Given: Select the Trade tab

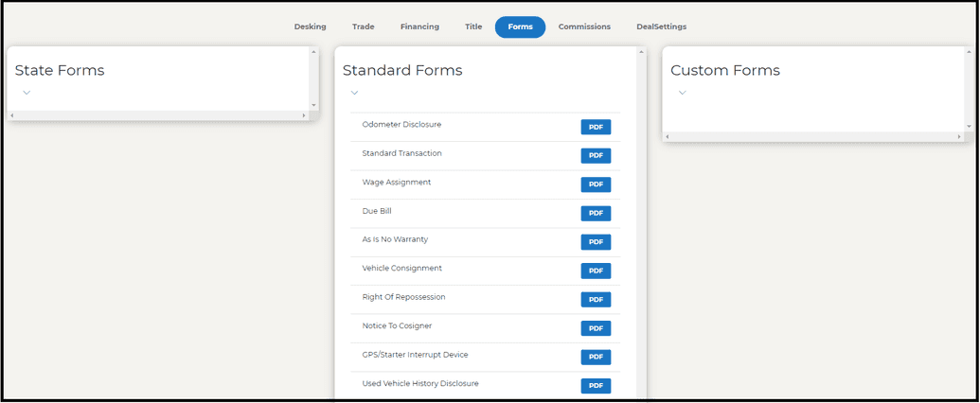Looking at the screenshot, I should tap(364, 26).
